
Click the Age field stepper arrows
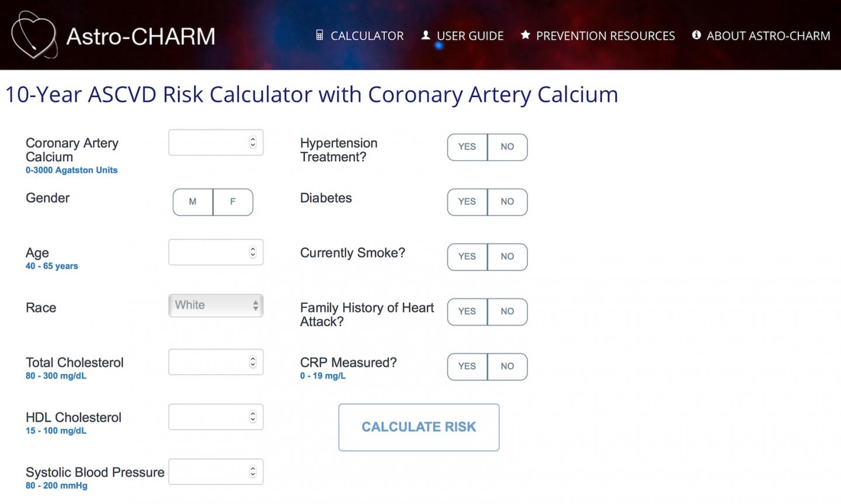point(253,252)
